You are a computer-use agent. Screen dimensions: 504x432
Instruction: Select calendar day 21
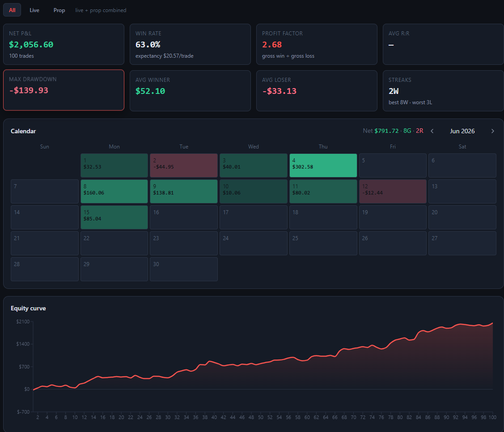tap(45, 243)
